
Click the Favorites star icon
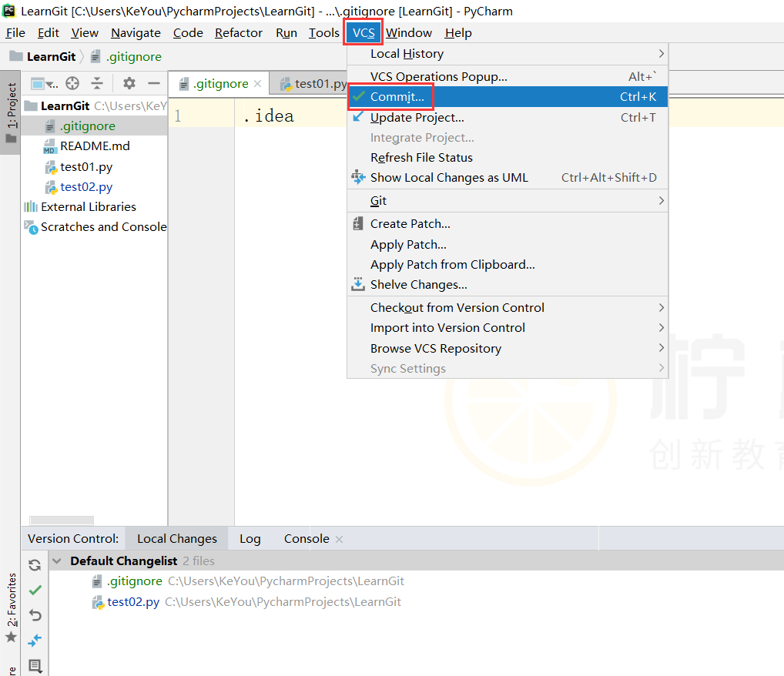click(11, 637)
